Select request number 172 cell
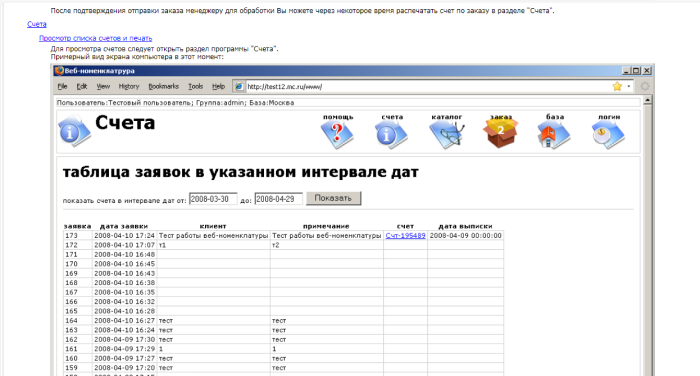Viewport: 700px width, 376px height. tap(78, 245)
